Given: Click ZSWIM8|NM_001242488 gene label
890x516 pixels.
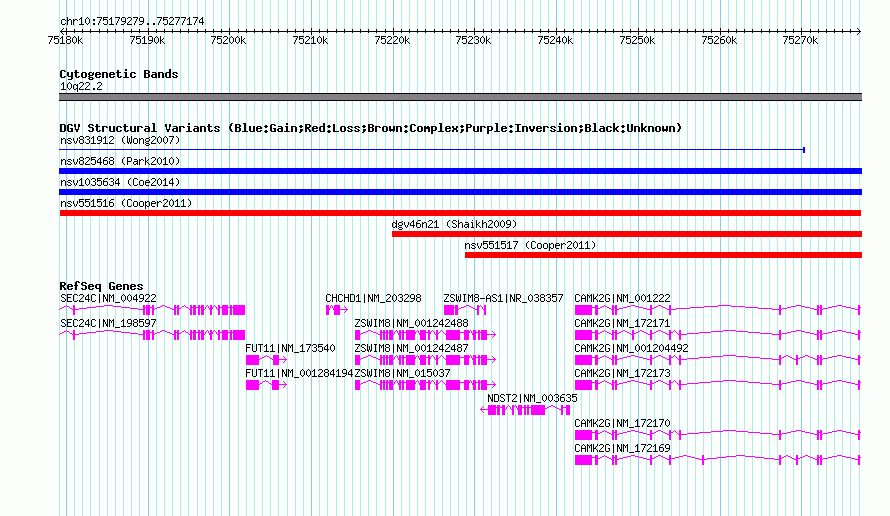Looking at the screenshot, I should 412,323.
